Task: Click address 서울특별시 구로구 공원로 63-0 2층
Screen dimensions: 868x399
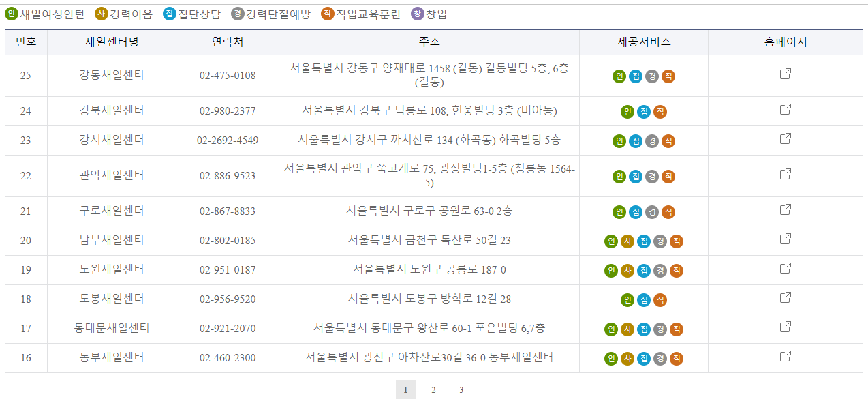Action: (x=429, y=211)
